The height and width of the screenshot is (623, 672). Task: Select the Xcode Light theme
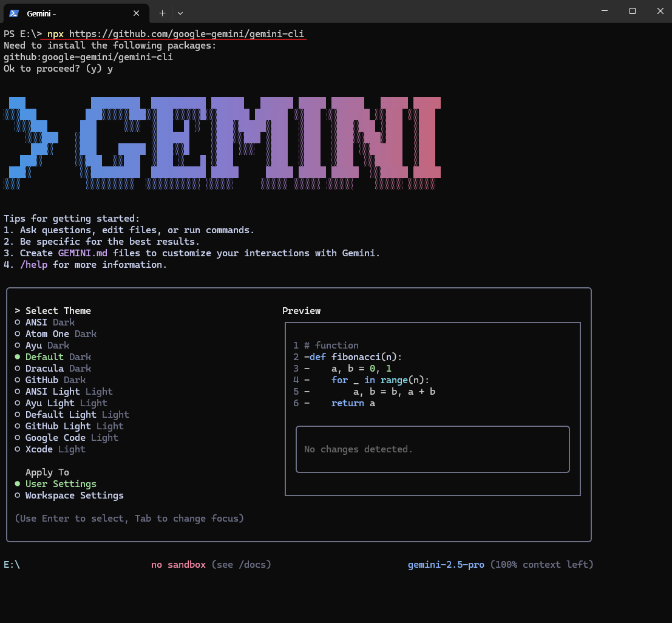click(50, 450)
